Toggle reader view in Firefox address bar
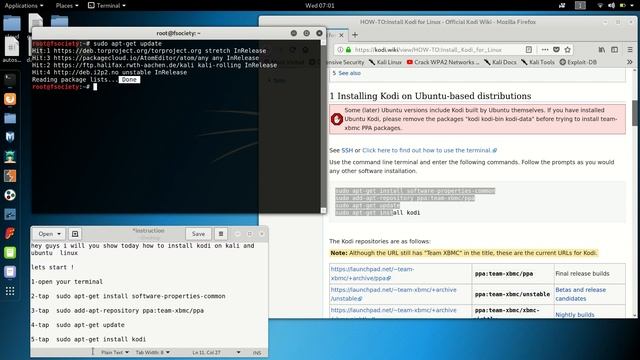Image resolution: width=640 pixels, height=360 pixels. click(x=529, y=50)
